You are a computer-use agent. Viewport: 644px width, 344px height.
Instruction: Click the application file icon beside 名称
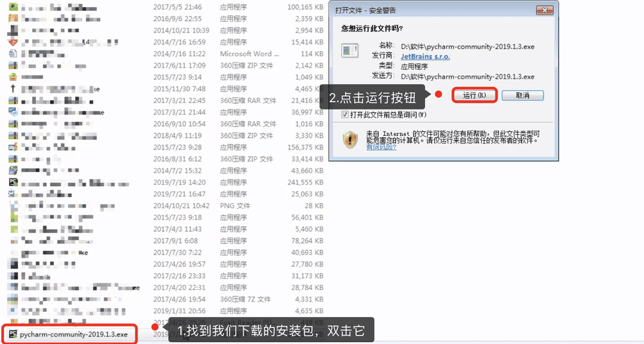[350, 51]
